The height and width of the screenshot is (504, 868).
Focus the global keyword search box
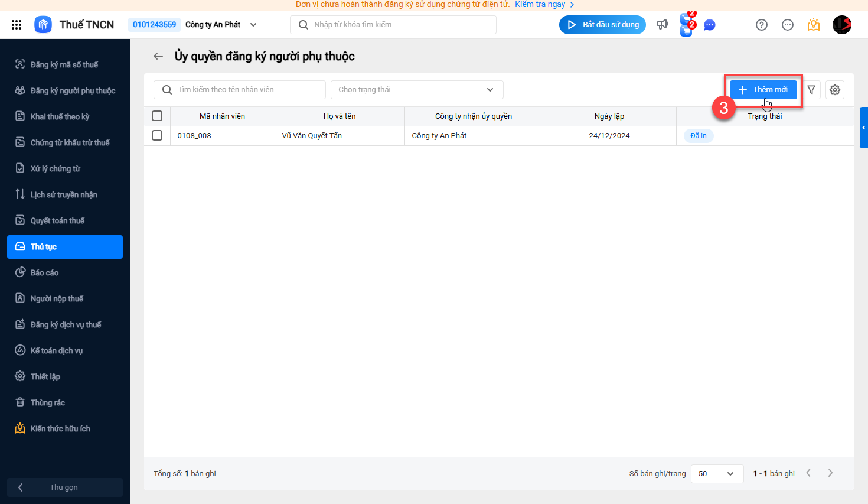pos(393,25)
